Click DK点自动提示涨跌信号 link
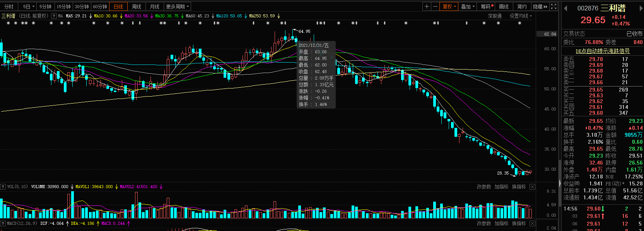The image size is (644, 231). (x=603, y=51)
